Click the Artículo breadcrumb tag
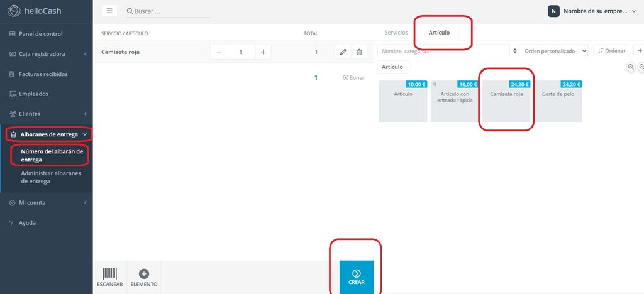The height and width of the screenshot is (294, 644). (394, 67)
